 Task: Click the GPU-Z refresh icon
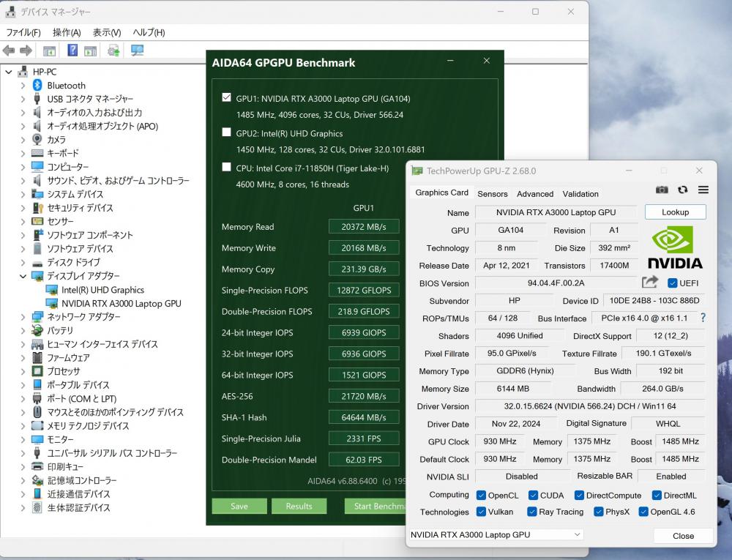click(x=682, y=190)
